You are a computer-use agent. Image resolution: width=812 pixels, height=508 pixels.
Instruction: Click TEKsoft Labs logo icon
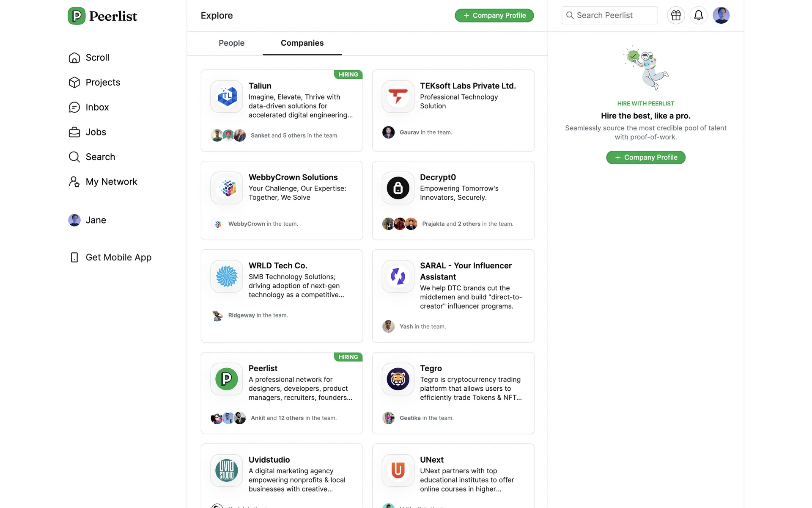pos(398,97)
